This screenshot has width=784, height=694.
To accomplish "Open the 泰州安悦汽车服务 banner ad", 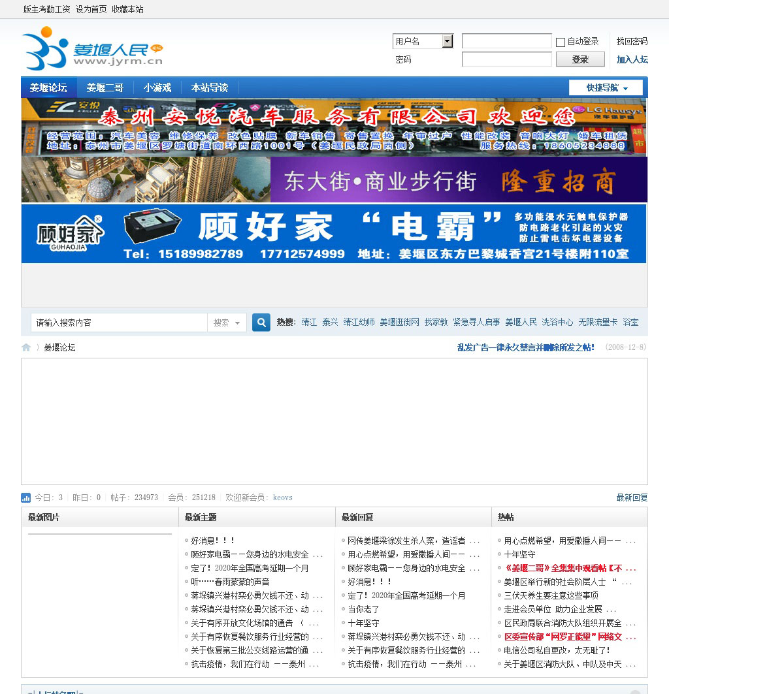I will [x=334, y=127].
